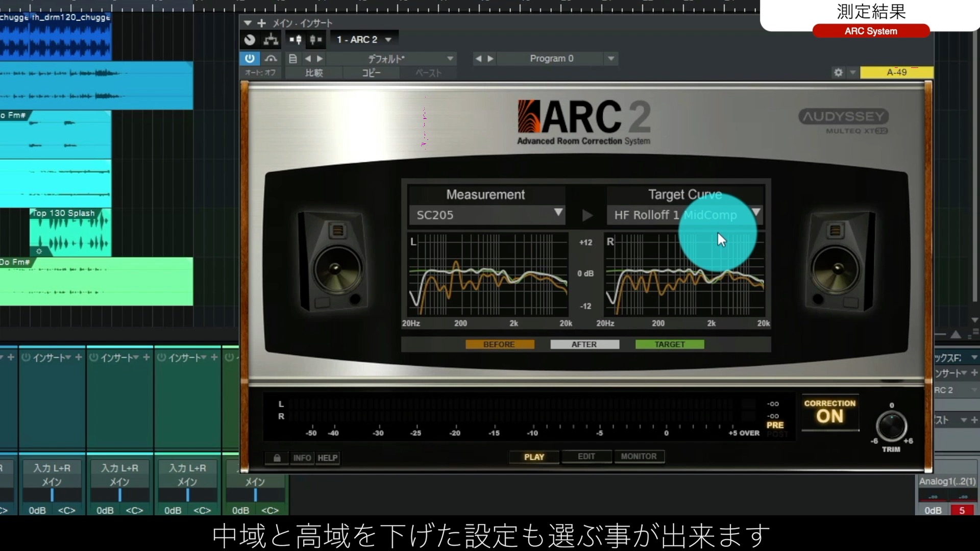Enable the BEFORE frequency display button
Viewport: 980px width, 551px height.
499,344
